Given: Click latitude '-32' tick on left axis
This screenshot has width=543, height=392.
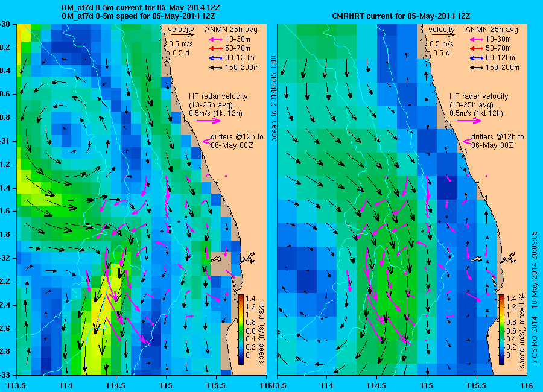Looking at the screenshot, I should tap(5, 258).
